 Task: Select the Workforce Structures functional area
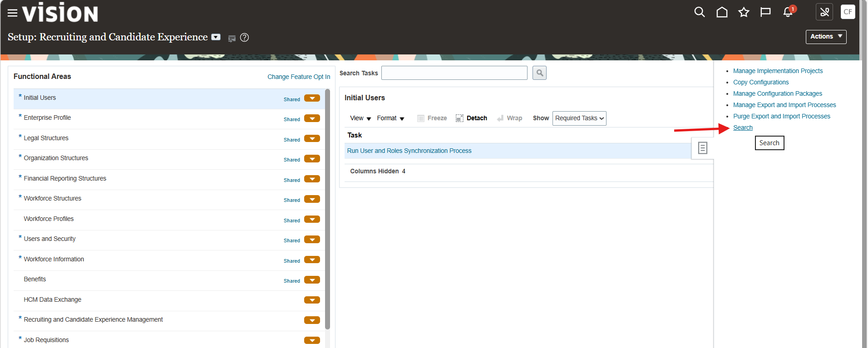coord(53,199)
